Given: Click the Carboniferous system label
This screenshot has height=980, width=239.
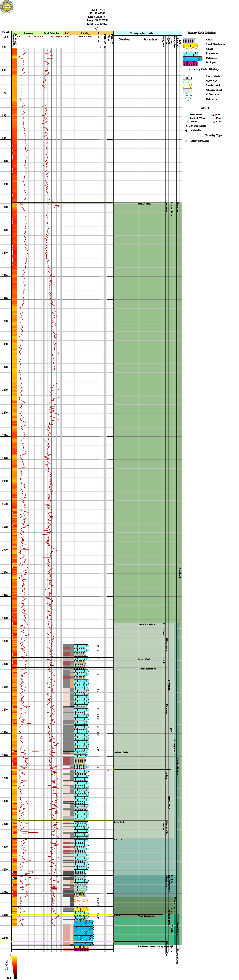Looking at the screenshot, I should 177,767.
